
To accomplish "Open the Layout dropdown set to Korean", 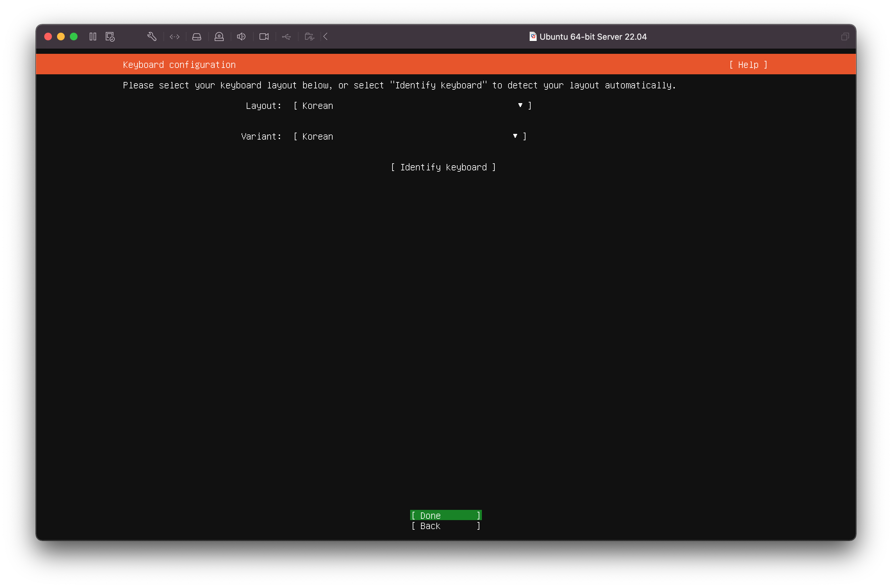I will pyautogui.click(x=412, y=106).
